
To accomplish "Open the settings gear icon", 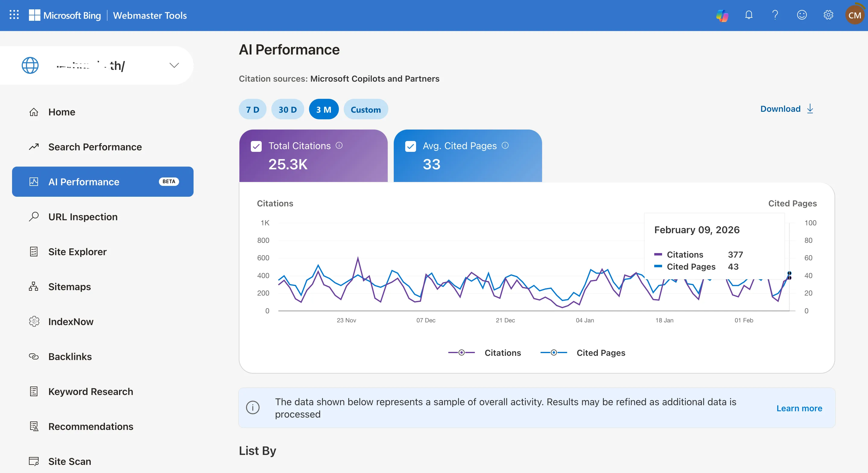I will pyautogui.click(x=829, y=15).
